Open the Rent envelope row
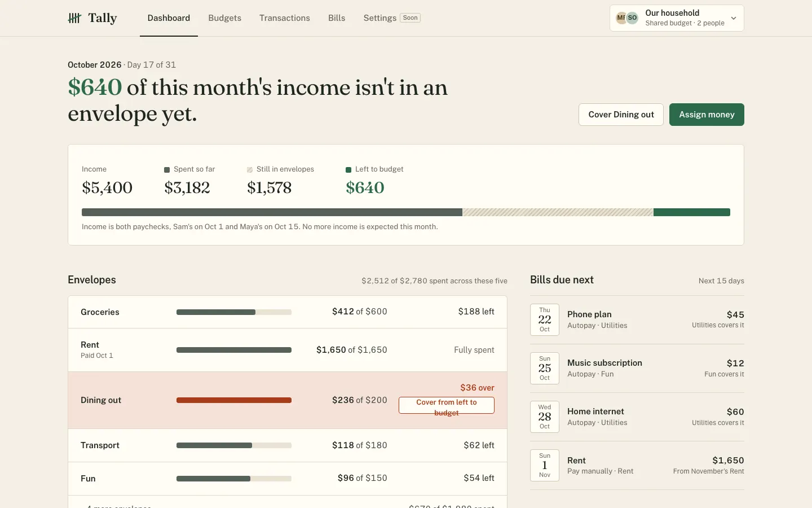The height and width of the screenshot is (508, 812). 288,350
